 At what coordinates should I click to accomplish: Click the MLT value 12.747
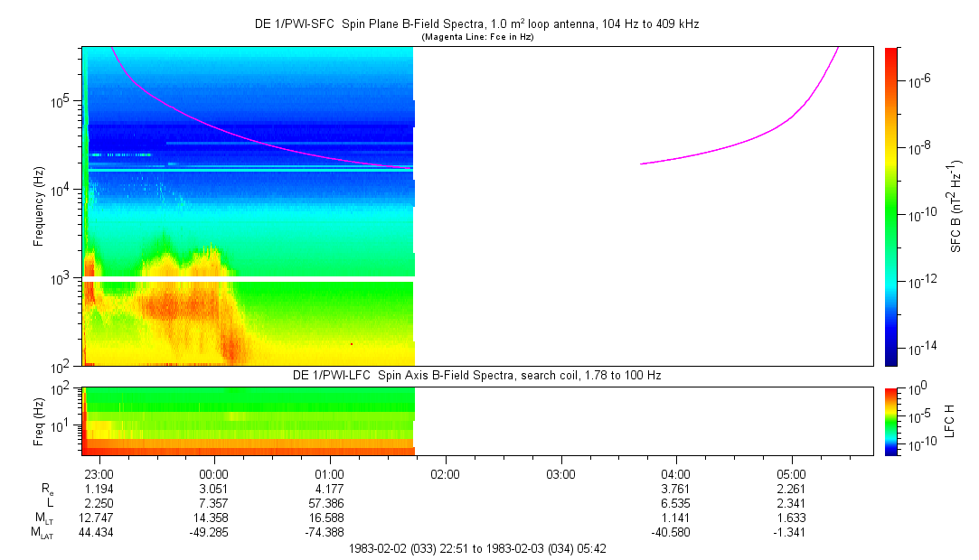[x=98, y=518]
